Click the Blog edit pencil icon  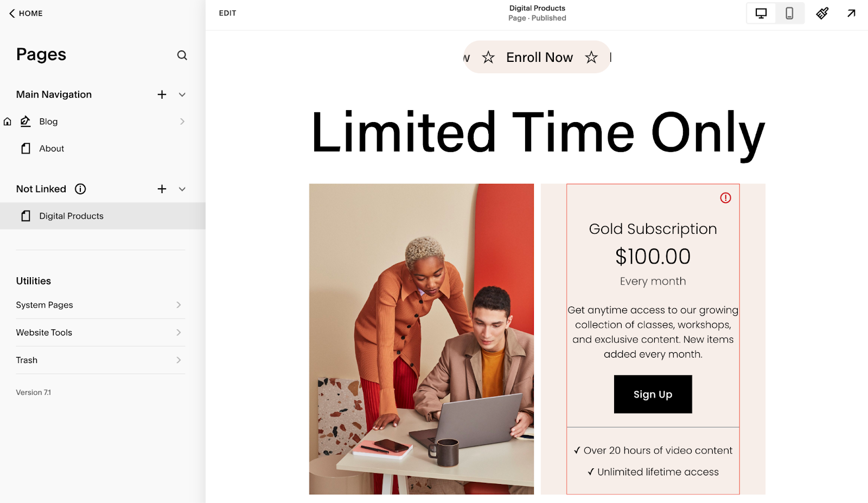pos(25,121)
